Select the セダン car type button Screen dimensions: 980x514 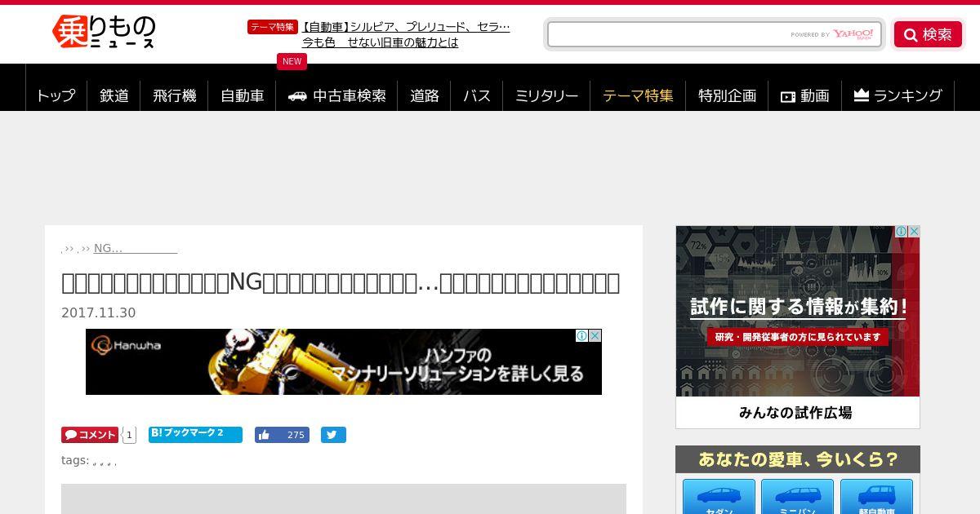click(719, 497)
